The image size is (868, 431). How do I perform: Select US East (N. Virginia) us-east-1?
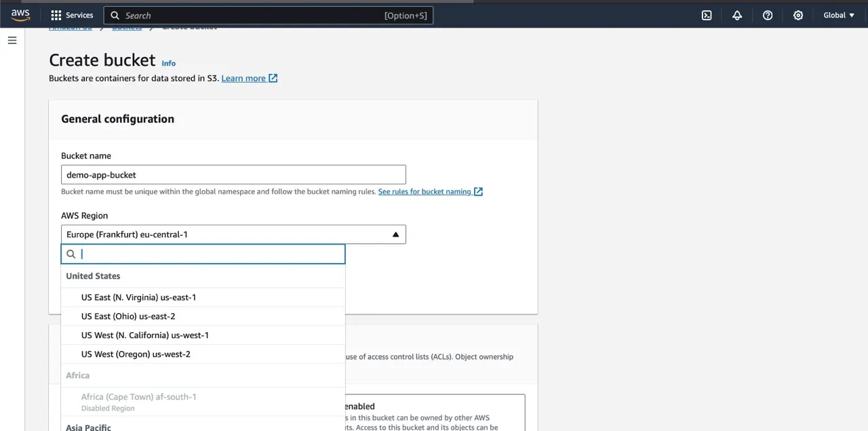[x=138, y=297]
